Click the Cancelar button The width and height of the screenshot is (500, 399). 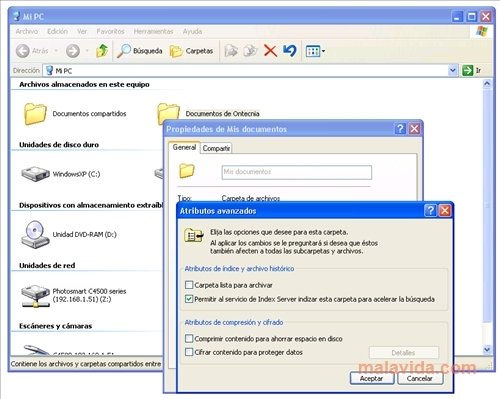pos(420,378)
